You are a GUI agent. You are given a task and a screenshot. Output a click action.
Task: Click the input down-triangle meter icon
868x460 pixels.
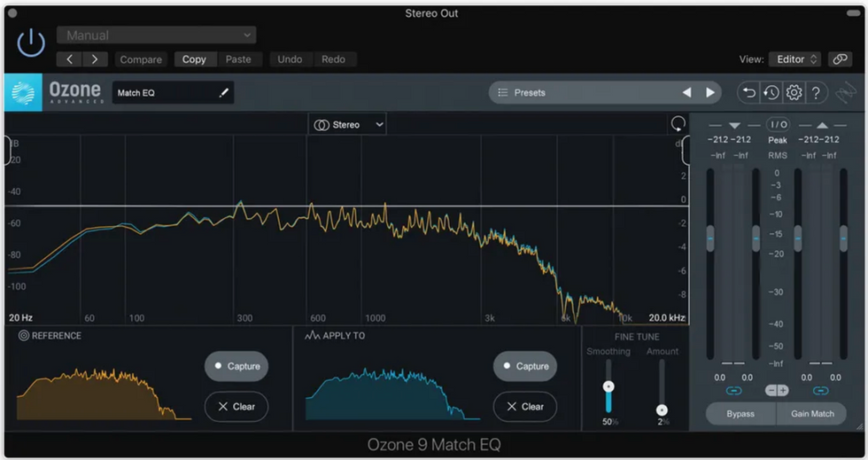coord(734,126)
